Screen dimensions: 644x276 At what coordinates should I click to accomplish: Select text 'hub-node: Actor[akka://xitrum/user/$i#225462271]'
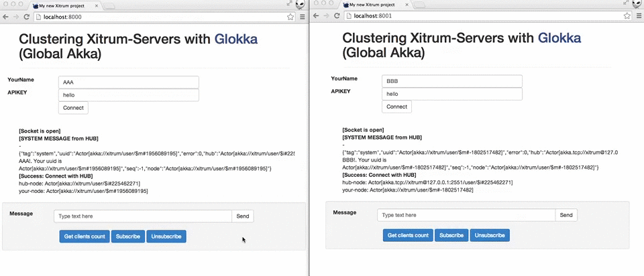[80, 184]
